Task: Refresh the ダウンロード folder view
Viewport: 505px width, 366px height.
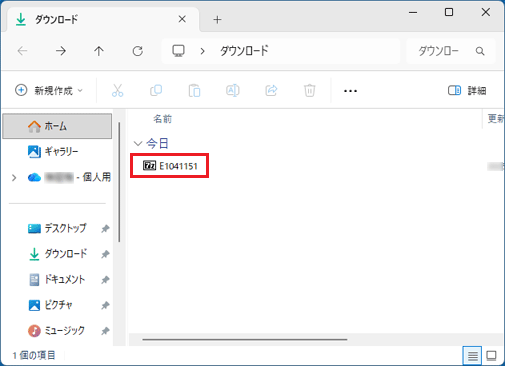Action: [138, 51]
